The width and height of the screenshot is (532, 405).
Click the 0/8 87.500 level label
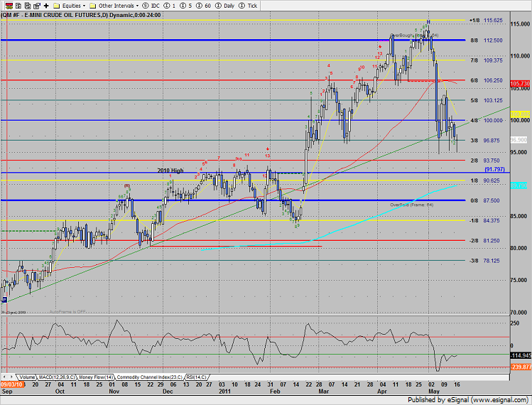point(485,200)
